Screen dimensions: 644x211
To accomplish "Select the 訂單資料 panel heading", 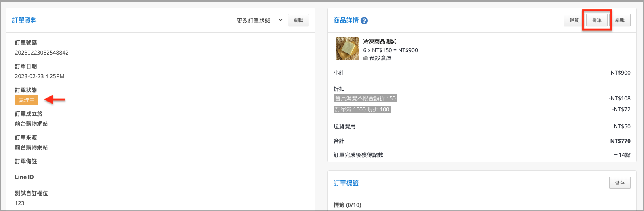I will coord(25,21).
